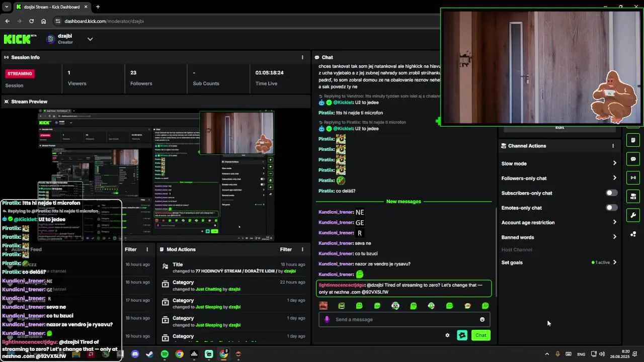
Task: Reload the page with browser refresh button
Action: coord(31,21)
